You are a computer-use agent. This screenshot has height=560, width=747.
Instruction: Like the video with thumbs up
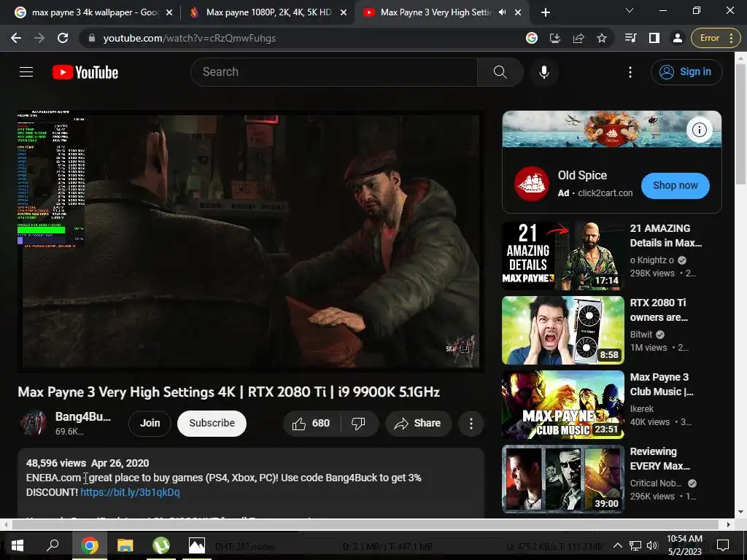coord(311,424)
